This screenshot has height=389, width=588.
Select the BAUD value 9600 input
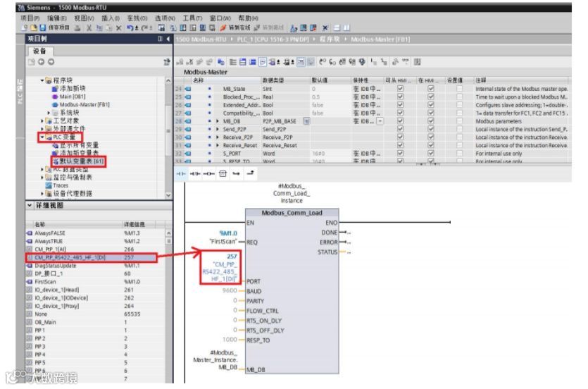point(230,290)
